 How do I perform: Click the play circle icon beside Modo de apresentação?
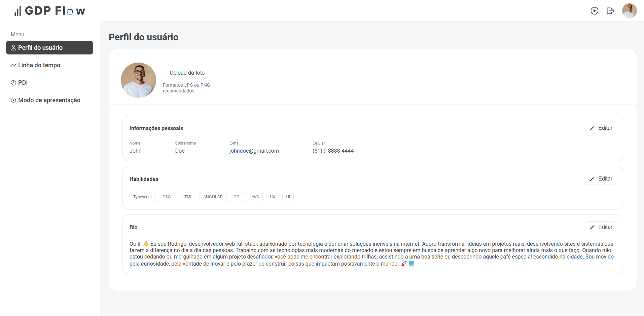pyautogui.click(x=13, y=100)
